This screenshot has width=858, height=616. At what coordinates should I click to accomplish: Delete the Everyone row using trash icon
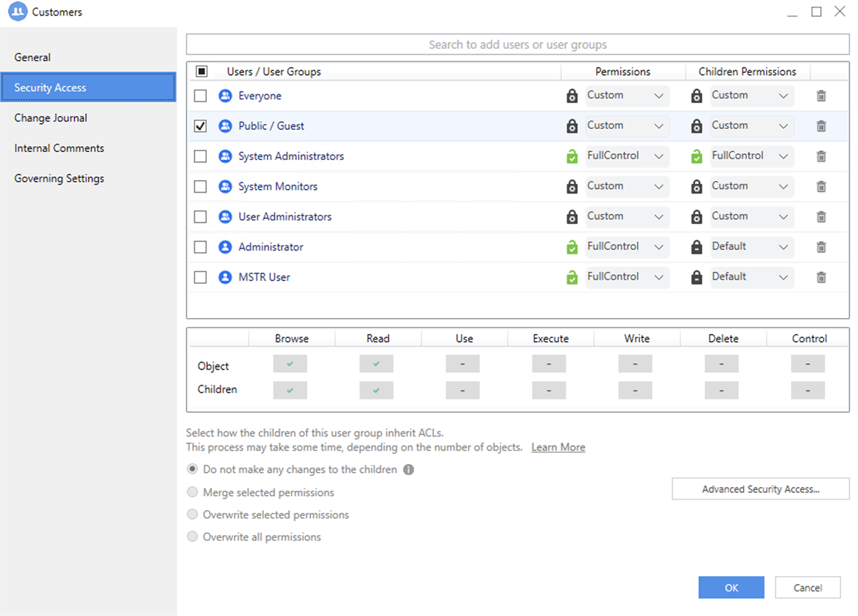click(821, 96)
